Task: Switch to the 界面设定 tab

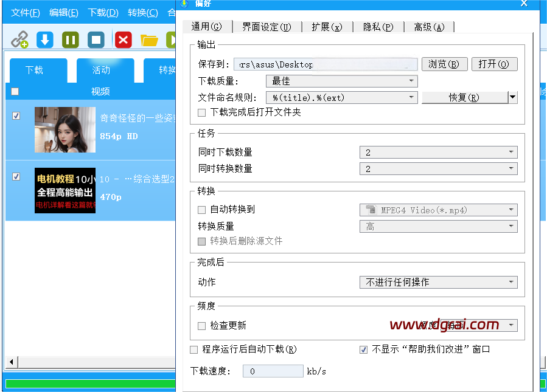Action: 266,27
